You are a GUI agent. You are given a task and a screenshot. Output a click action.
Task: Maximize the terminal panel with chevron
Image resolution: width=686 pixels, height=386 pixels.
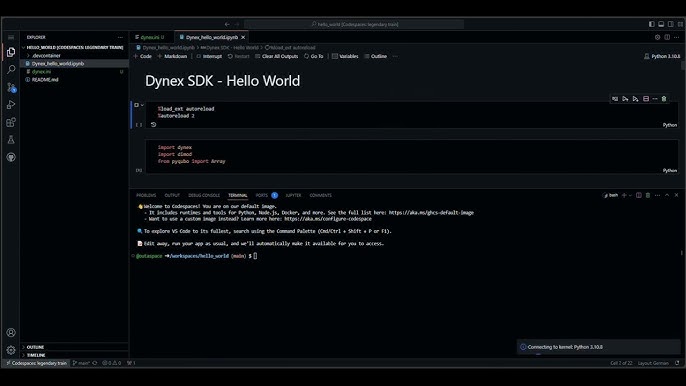[x=667, y=195]
